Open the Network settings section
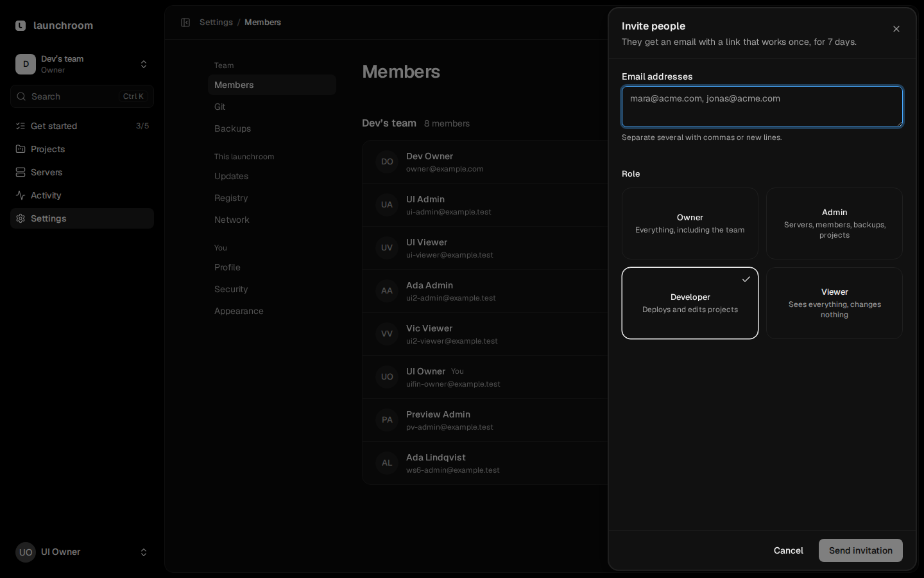 point(272,220)
